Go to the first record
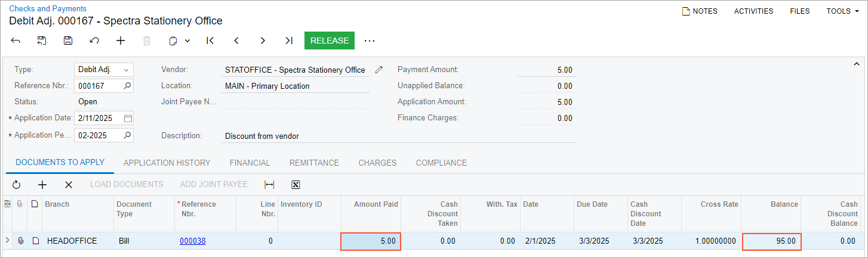The image size is (868, 258). 210,41
